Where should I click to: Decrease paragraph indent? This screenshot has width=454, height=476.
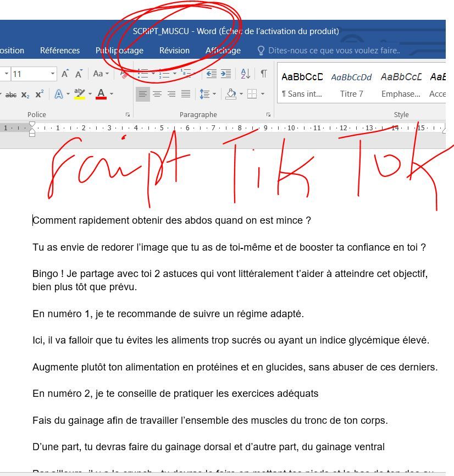(x=211, y=74)
